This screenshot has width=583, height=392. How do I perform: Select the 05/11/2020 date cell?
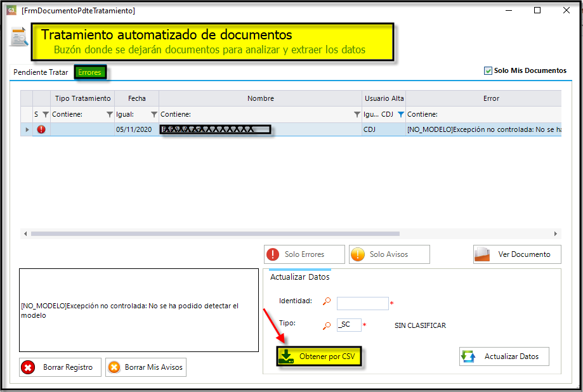tap(137, 129)
